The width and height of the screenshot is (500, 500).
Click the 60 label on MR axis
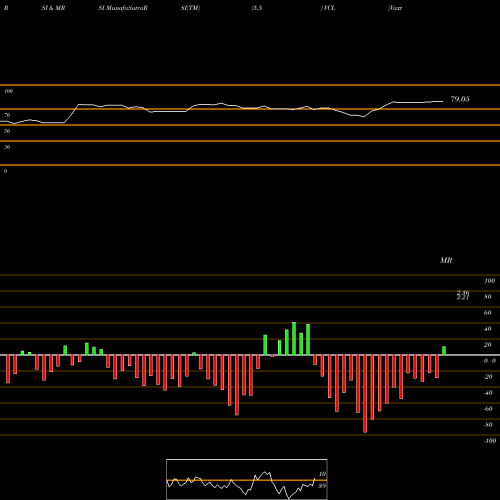point(488,313)
